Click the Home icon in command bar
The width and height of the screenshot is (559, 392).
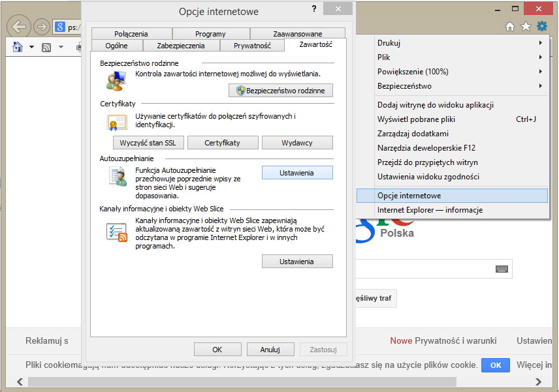18,47
